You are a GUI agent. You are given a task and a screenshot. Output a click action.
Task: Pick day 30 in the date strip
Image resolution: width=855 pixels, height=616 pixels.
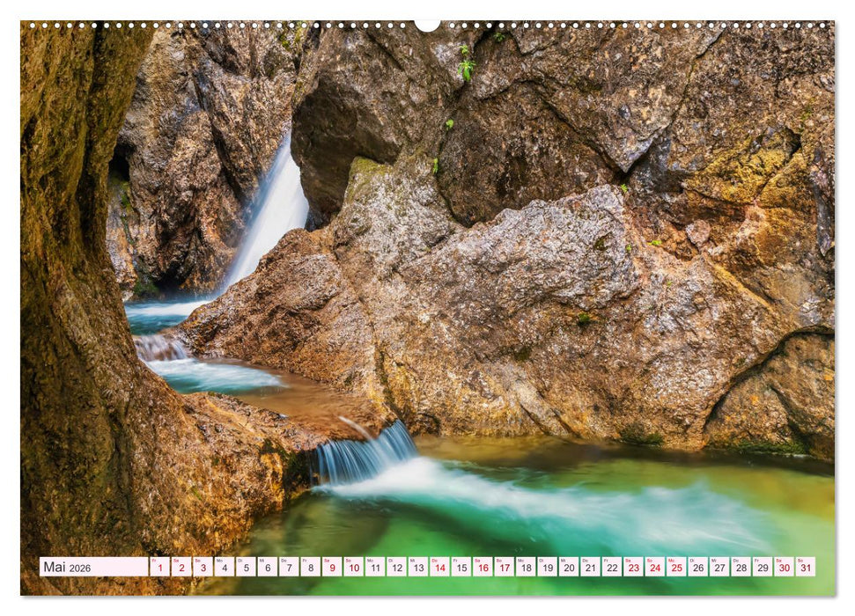click(x=784, y=568)
